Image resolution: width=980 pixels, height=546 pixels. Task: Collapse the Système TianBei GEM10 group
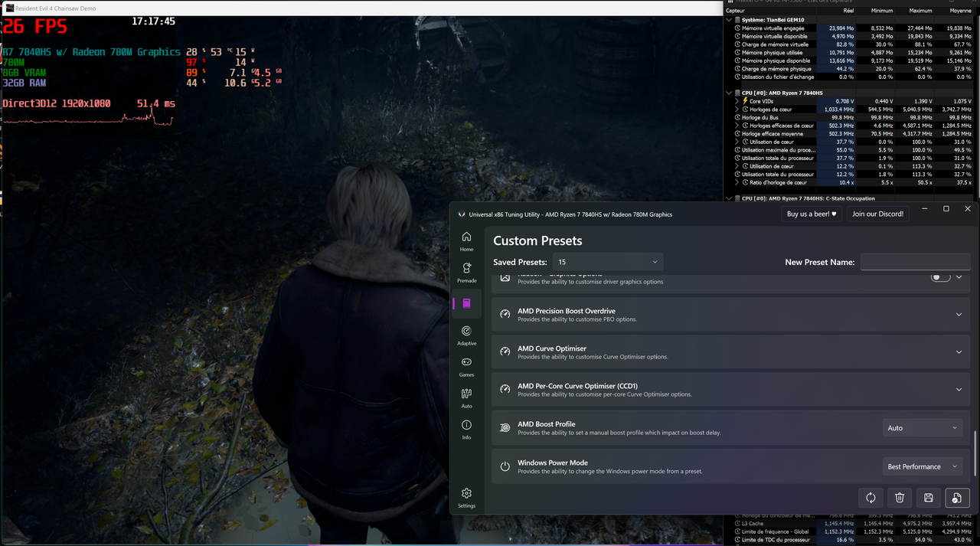click(x=729, y=20)
